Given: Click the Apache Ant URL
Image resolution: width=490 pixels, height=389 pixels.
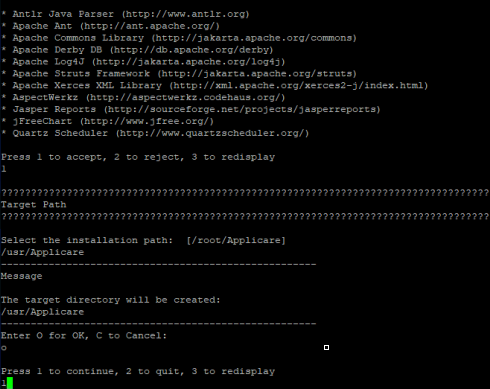Looking at the screenshot, I should pos(150,26).
